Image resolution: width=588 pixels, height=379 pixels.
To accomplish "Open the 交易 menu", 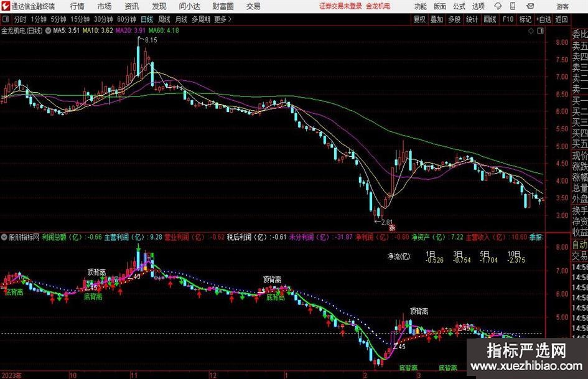I will (253, 6).
